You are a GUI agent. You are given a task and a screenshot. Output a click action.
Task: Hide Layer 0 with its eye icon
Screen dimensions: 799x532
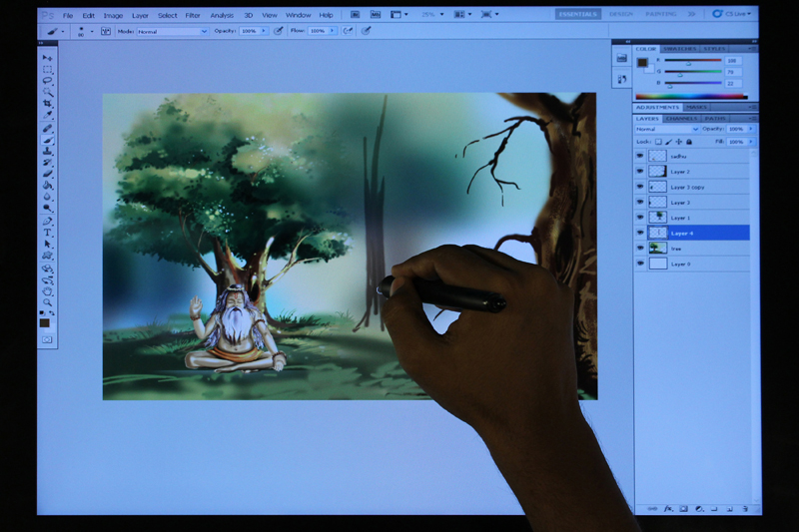640,264
